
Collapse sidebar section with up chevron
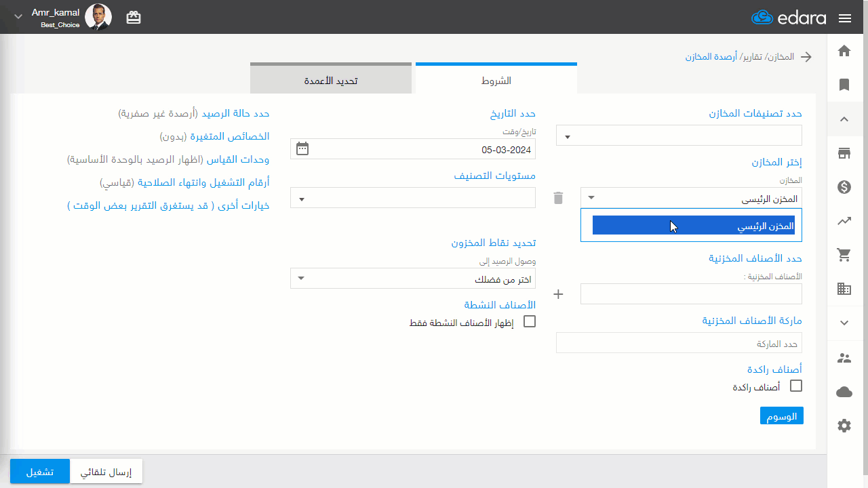pos(844,119)
